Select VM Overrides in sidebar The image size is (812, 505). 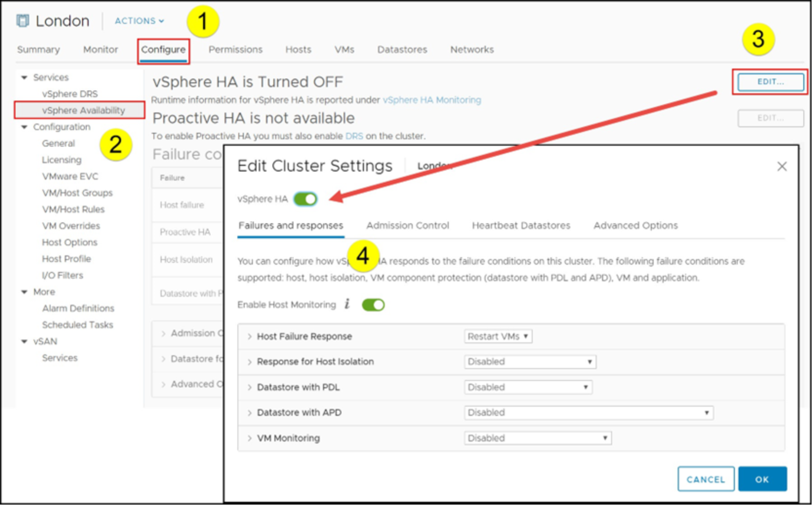[71, 226]
